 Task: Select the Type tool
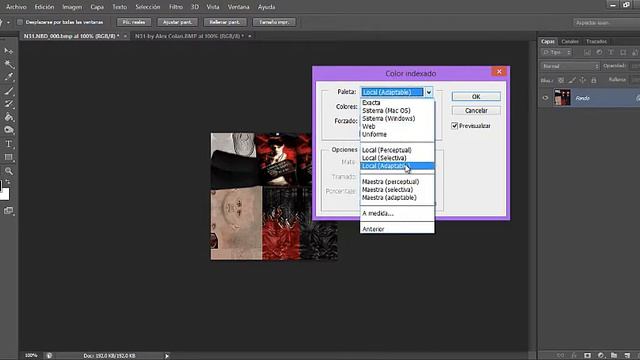coord(8,144)
